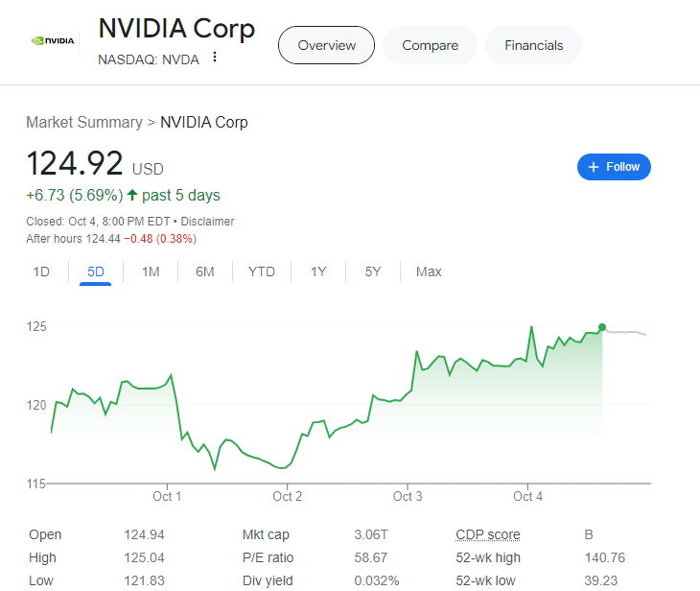
Task: Click the green up arrow indicator
Action: click(x=132, y=196)
